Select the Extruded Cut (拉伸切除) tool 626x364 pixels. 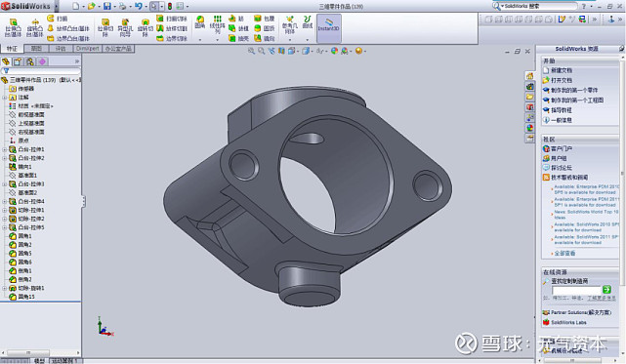(105, 27)
